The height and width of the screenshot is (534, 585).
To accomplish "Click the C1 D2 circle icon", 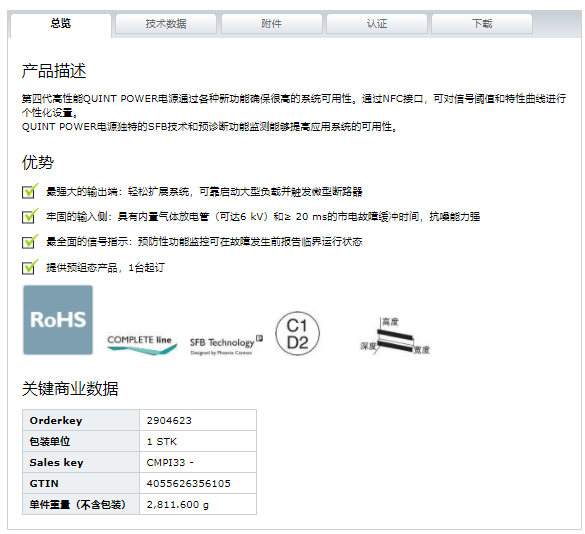I will [297, 334].
